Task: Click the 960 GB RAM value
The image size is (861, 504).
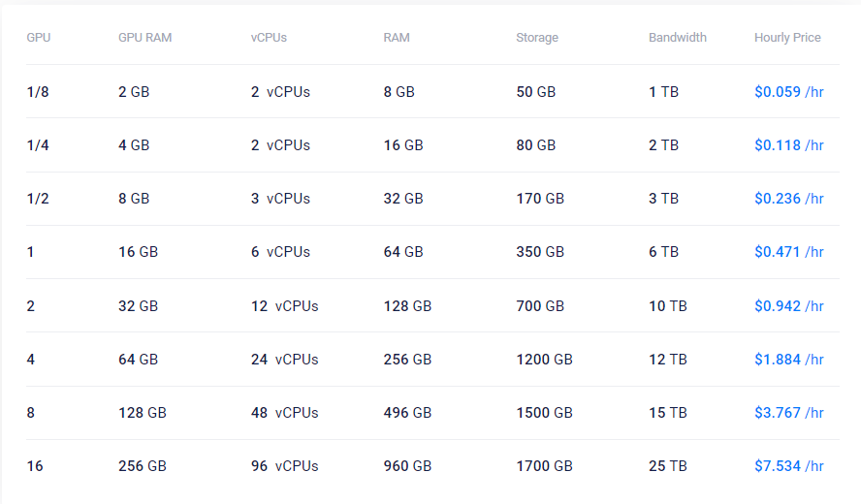Action: (x=407, y=466)
